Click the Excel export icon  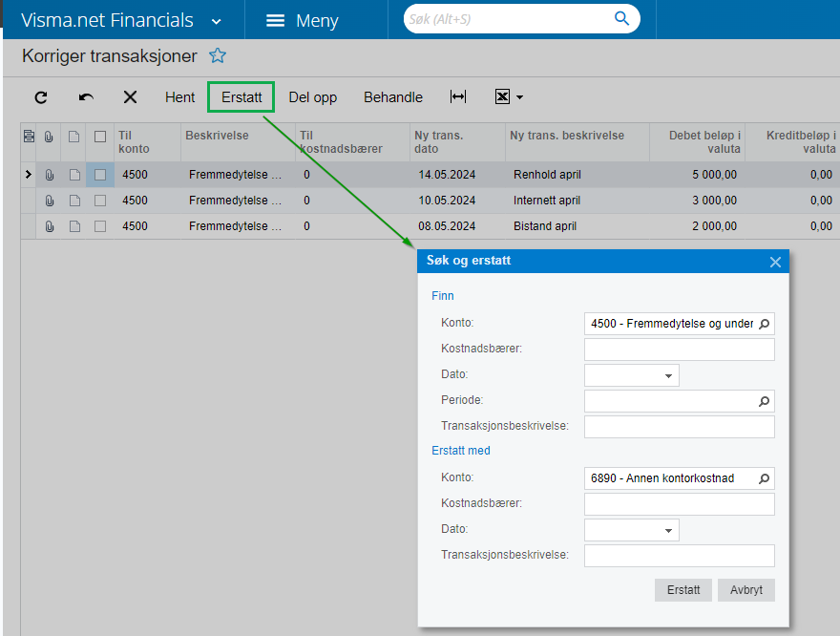[502, 96]
